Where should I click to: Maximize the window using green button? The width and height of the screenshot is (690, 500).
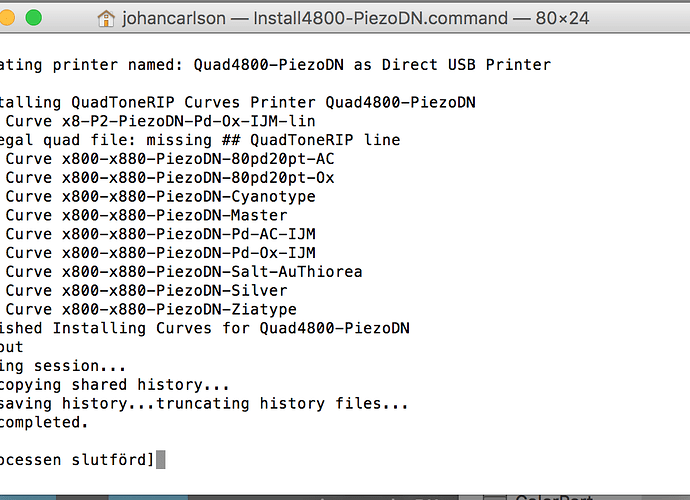pyautogui.click(x=34, y=18)
